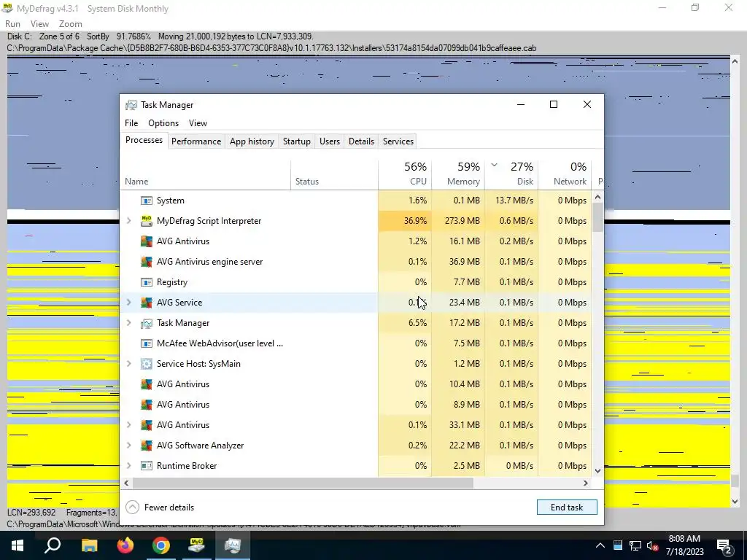The height and width of the screenshot is (560, 747).
Task: Open MyDefrag Run menu
Action: point(13,24)
